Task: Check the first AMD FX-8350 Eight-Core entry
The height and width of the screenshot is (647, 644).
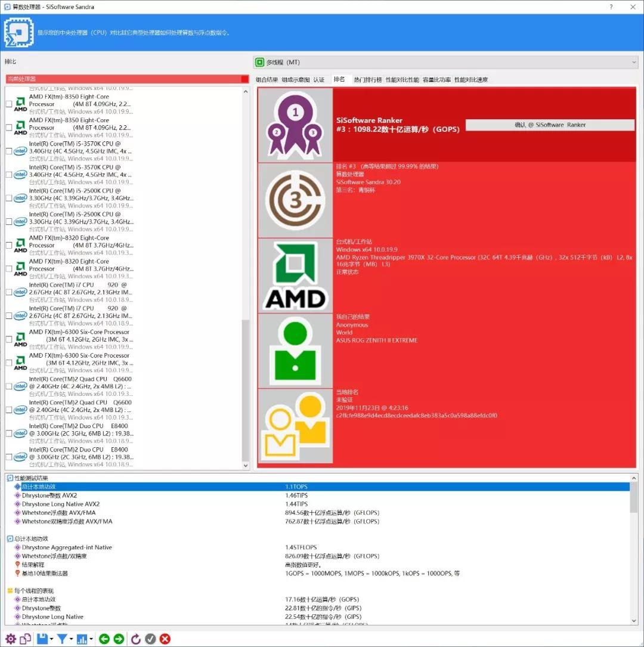Action: pyautogui.click(x=9, y=104)
